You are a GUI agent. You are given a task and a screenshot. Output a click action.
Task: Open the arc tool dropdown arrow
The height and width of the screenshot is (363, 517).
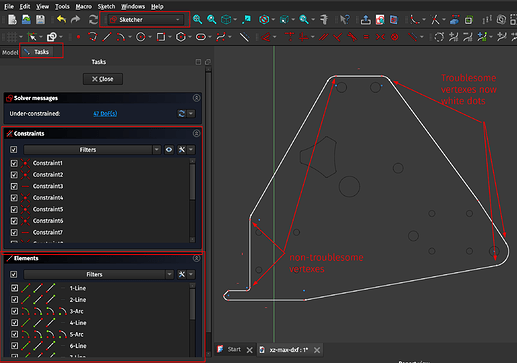pos(129,37)
